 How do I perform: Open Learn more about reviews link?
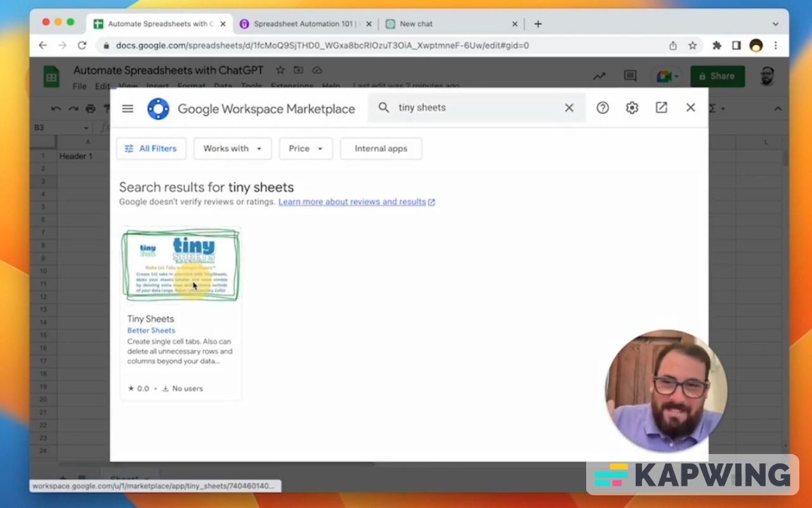tap(357, 202)
